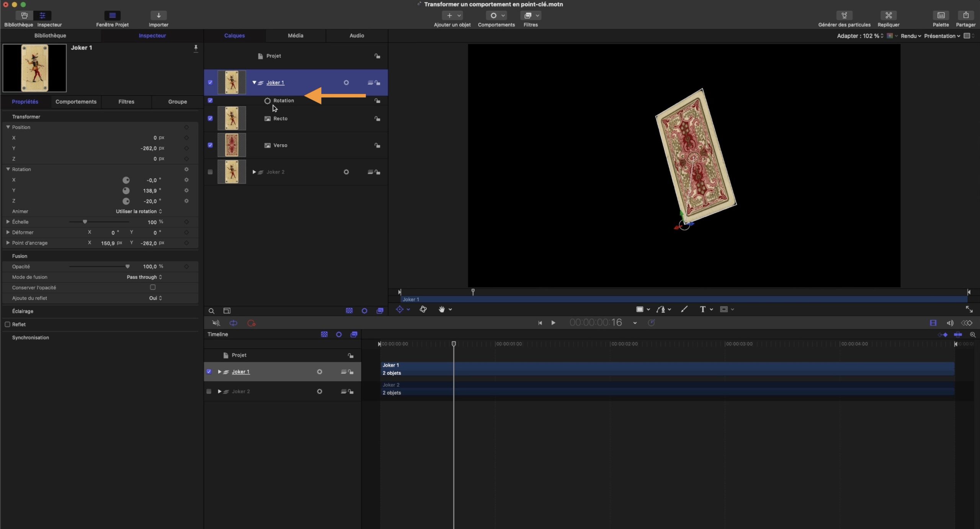The image size is (980, 529).
Task: Expand the Échelle parameter
Action: pos(8,222)
